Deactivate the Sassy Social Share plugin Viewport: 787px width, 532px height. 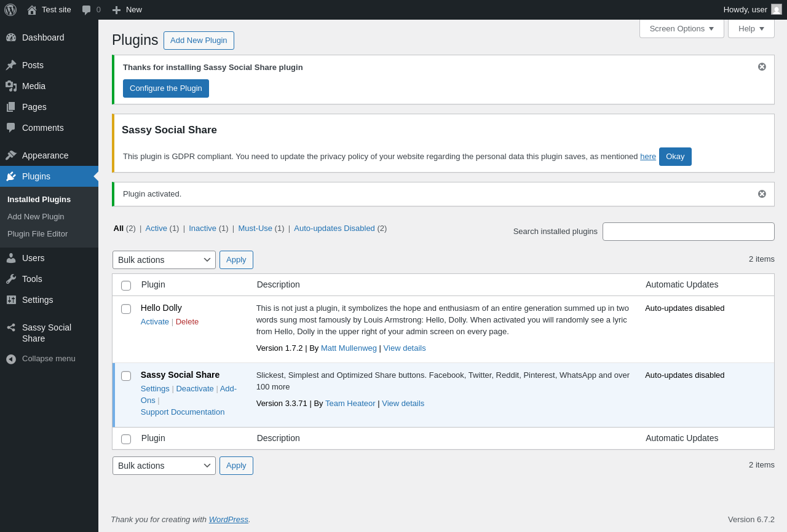click(195, 389)
